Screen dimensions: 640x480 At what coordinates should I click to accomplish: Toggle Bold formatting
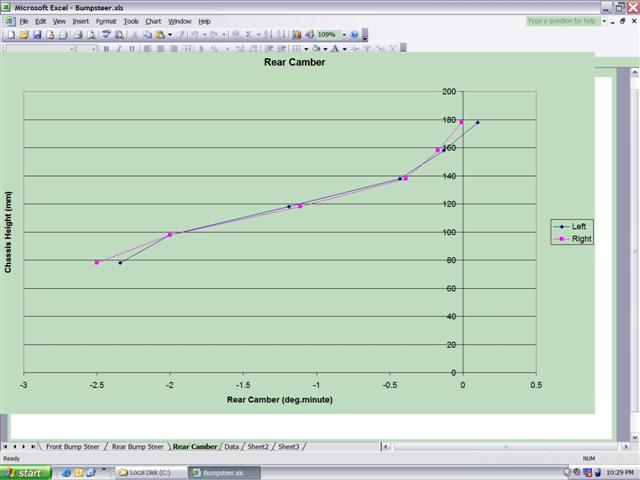click(x=106, y=49)
